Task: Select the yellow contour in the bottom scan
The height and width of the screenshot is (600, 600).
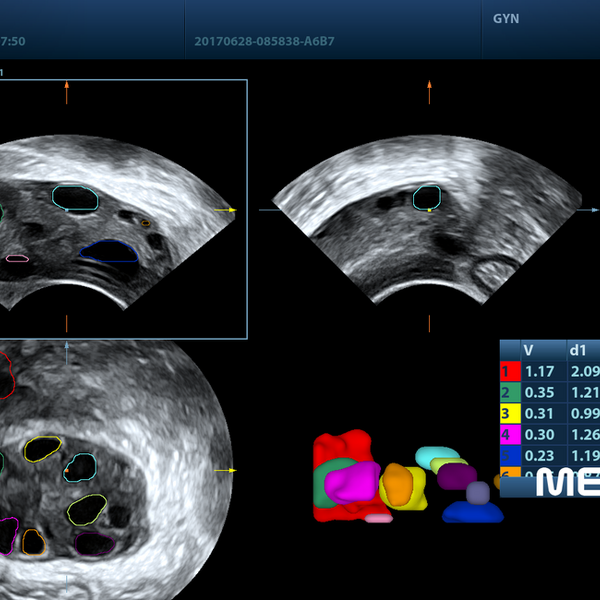Action: (42, 449)
